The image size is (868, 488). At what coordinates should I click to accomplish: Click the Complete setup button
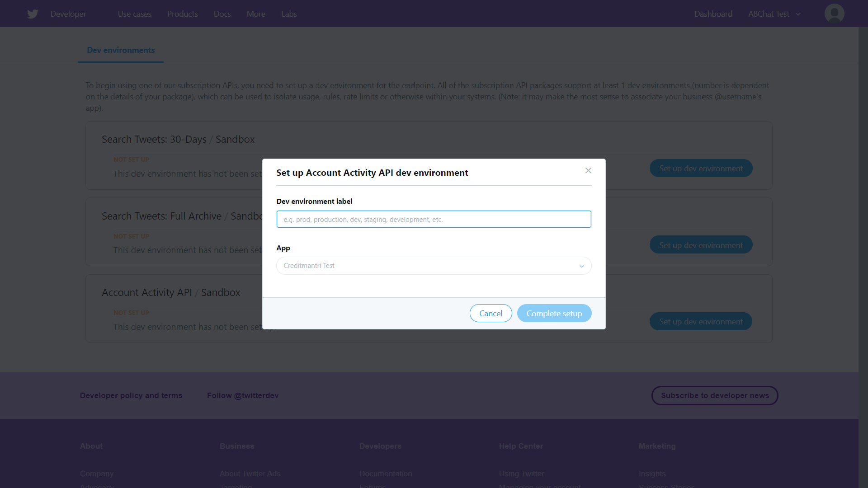pos(554,313)
